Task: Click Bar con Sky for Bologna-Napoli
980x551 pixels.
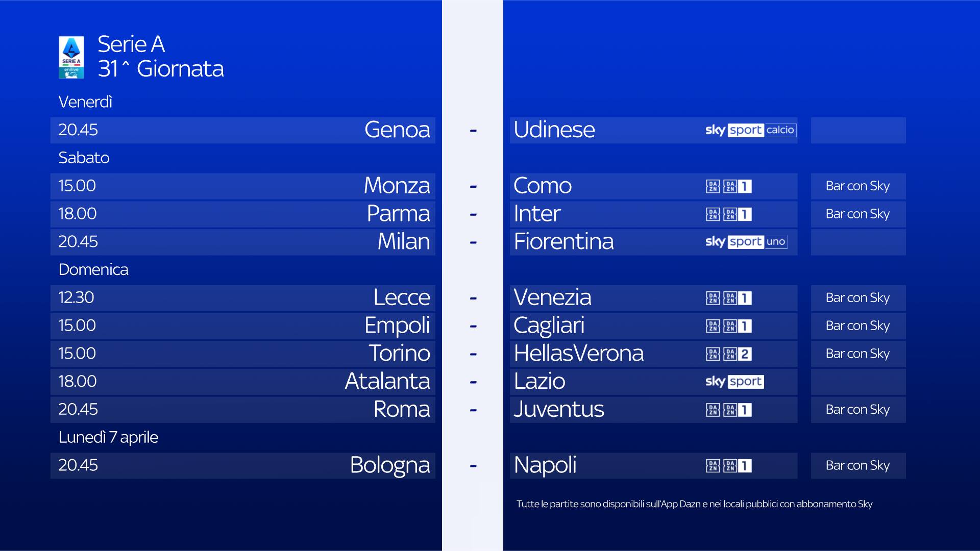Action: (x=857, y=466)
